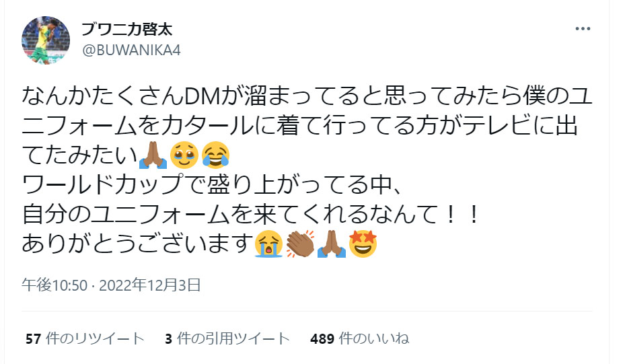Viewport: 625px width, 364px height.
Task: Open the ブワニカ啓太 display name link
Action: click(126, 30)
